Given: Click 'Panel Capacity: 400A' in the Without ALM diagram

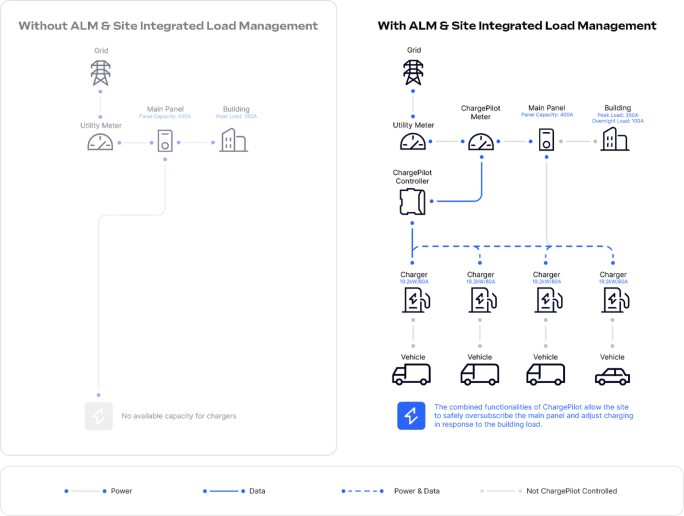Looking at the screenshot, I should (x=165, y=116).
